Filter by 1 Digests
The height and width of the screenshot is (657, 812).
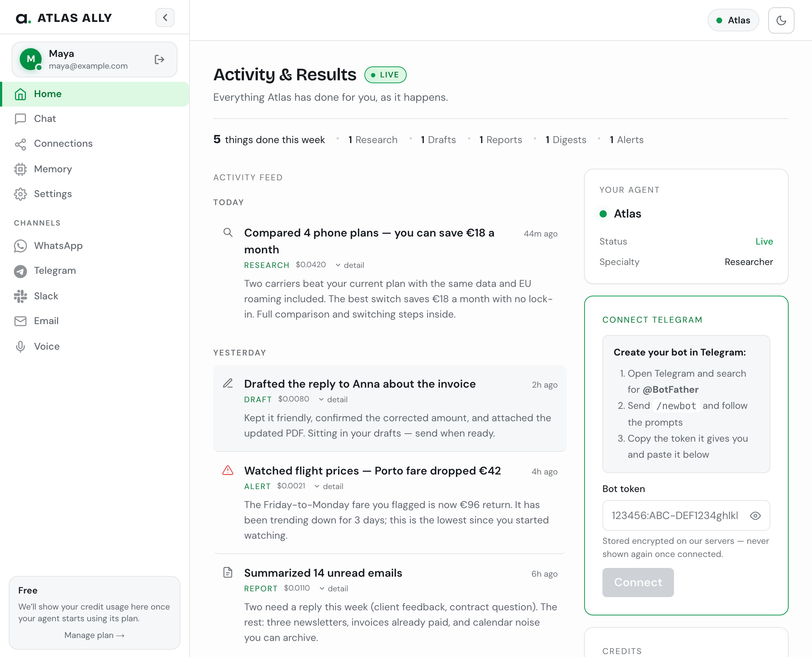click(x=566, y=140)
